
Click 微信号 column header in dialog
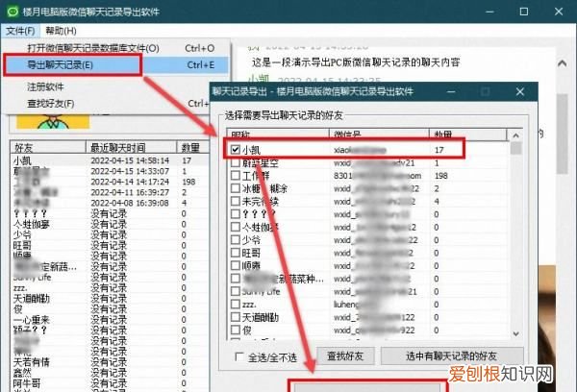[379, 134]
